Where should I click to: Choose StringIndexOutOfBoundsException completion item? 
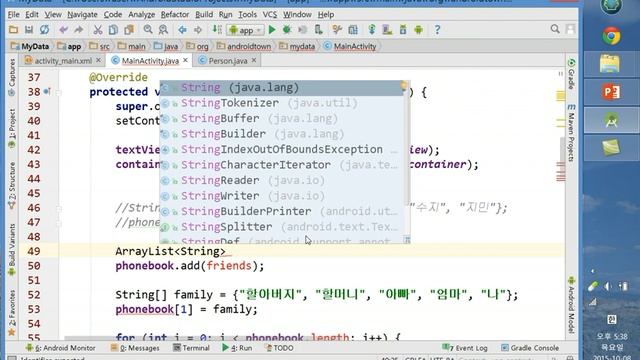(x=282, y=149)
